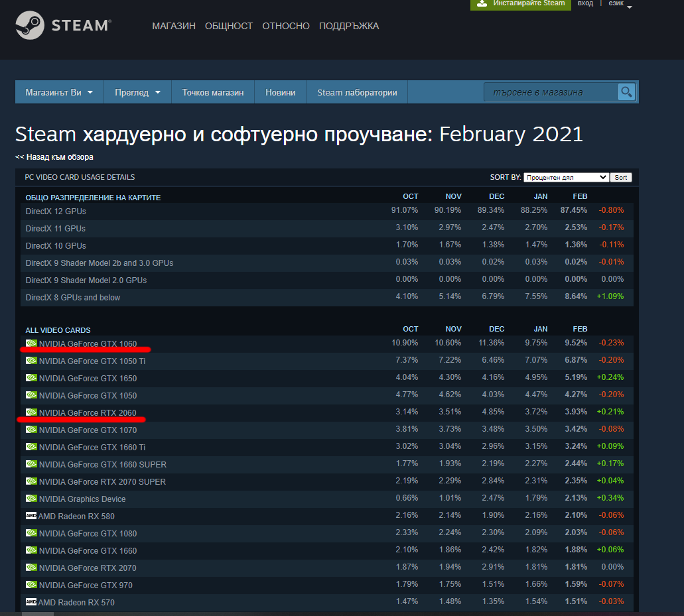Click 9.52% FEB value for GTX 1060
Screen dimensions: 684x616
coord(576,343)
